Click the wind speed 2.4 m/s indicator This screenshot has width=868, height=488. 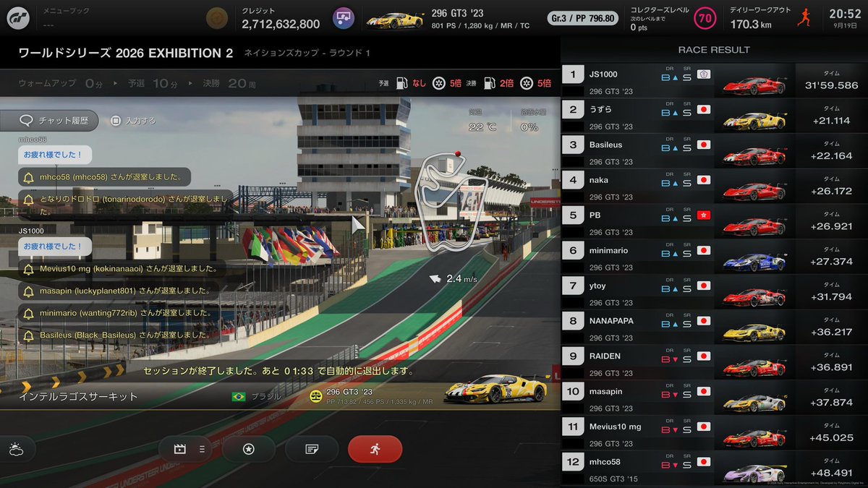click(x=453, y=278)
